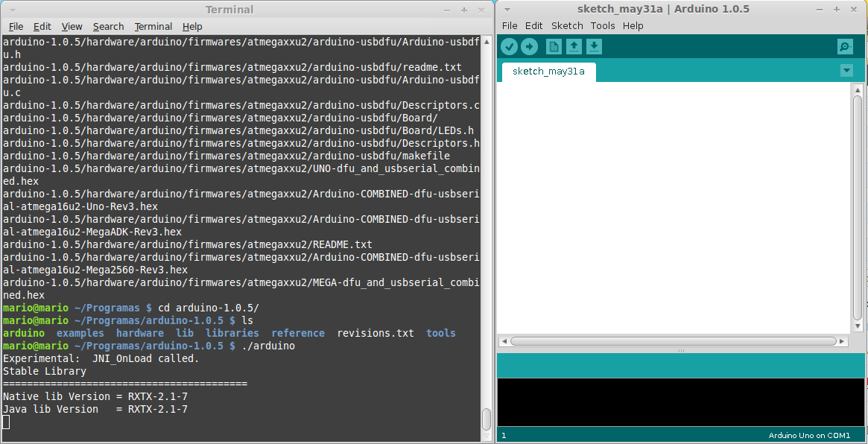Click the Terminal cursor block at prompt

click(x=6, y=422)
